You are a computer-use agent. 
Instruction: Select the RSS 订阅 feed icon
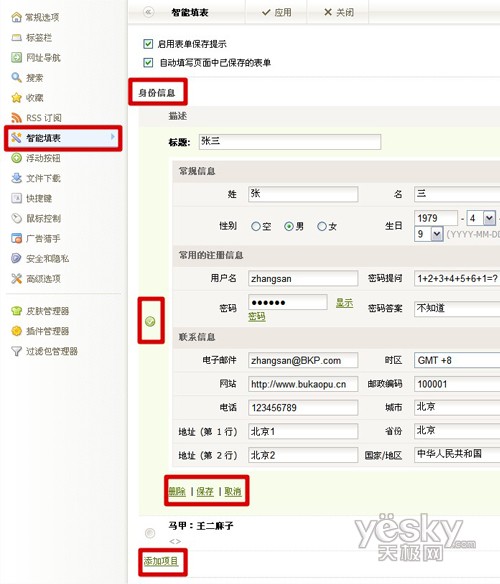16,118
